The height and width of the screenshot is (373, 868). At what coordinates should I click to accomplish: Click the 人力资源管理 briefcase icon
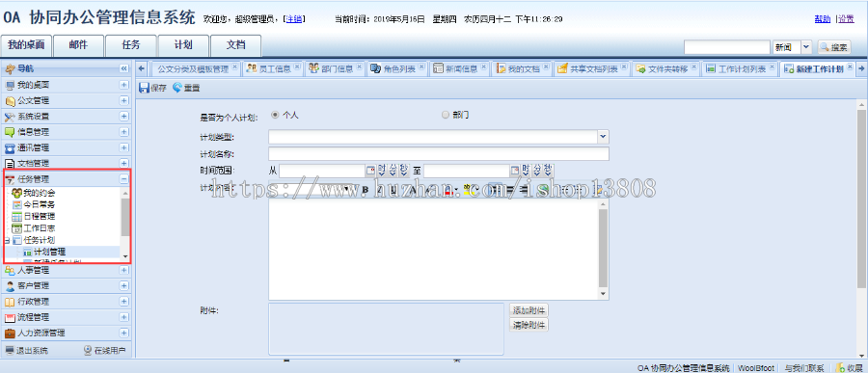[x=10, y=333]
